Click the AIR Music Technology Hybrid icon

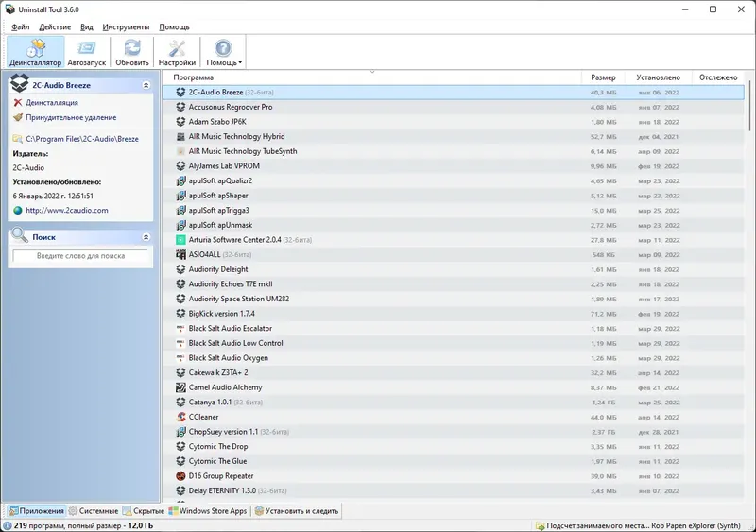[180, 136]
